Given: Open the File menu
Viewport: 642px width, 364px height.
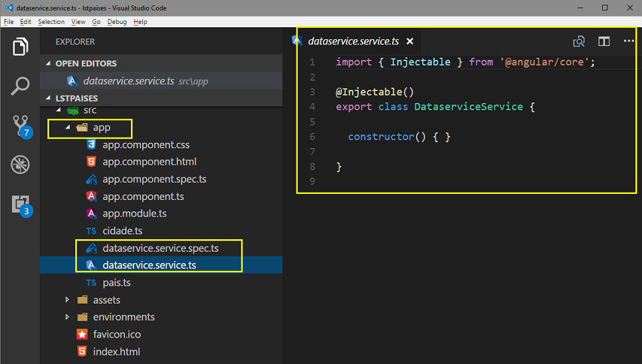Looking at the screenshot, I should [9, 22].
